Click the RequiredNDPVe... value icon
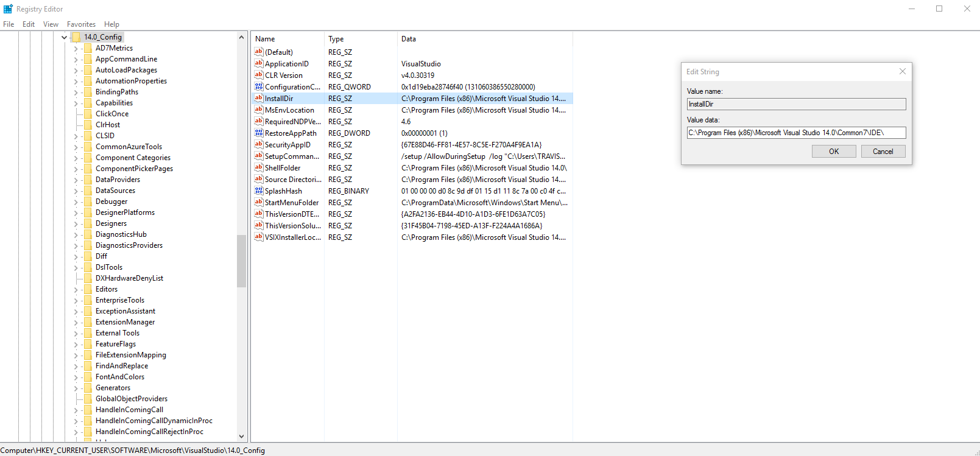The width and height of the screenshot is (980, 456). click(259, 121)
